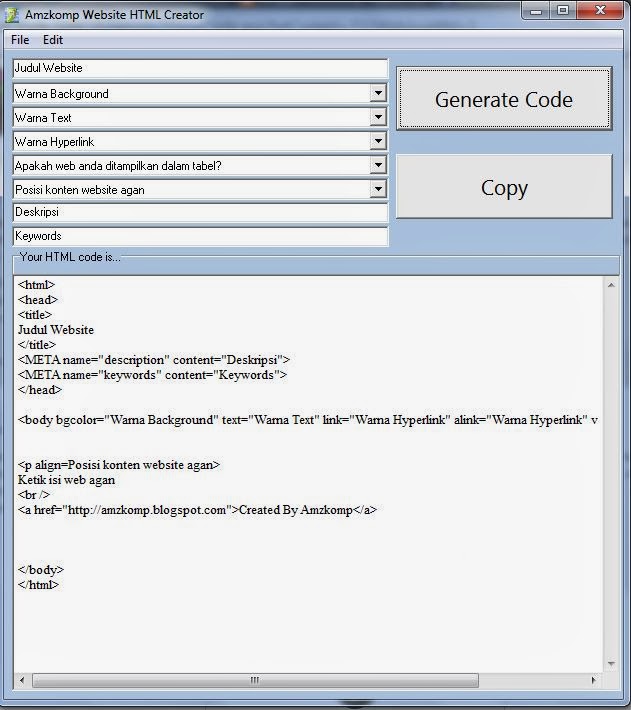
Task: Minimize the Amzkomp window
Action: point(536,11)
